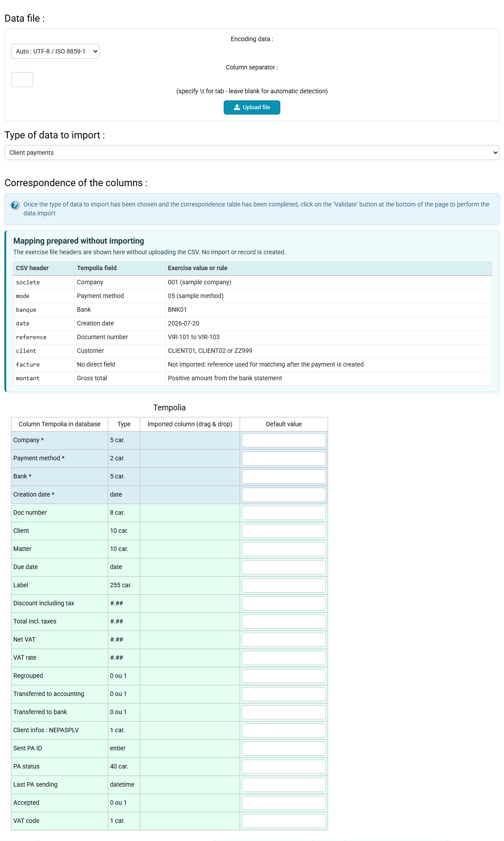This screenshot has width=504, height=841.
Task: Click the 'Tempolia' table title
Action: (x=169, y=408)
